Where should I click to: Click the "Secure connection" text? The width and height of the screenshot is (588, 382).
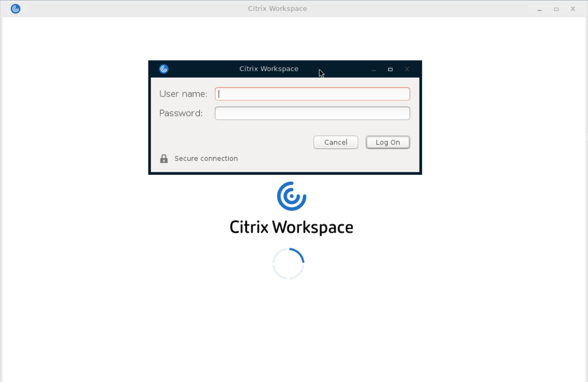[206, 158]
